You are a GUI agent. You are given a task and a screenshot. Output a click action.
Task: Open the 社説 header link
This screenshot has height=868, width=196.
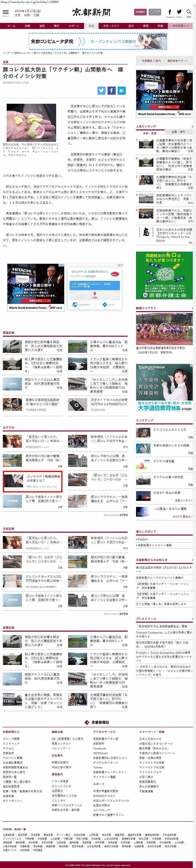(x=27, y=15)
